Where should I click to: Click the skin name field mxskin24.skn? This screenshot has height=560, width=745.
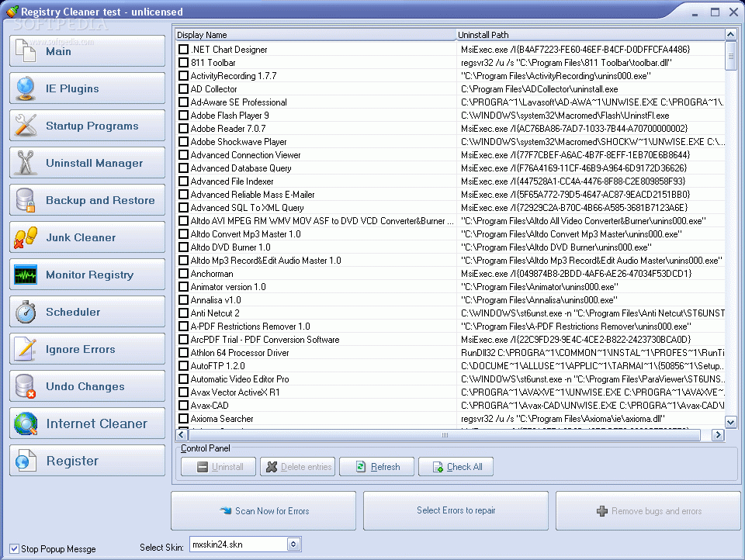(238, 544)
